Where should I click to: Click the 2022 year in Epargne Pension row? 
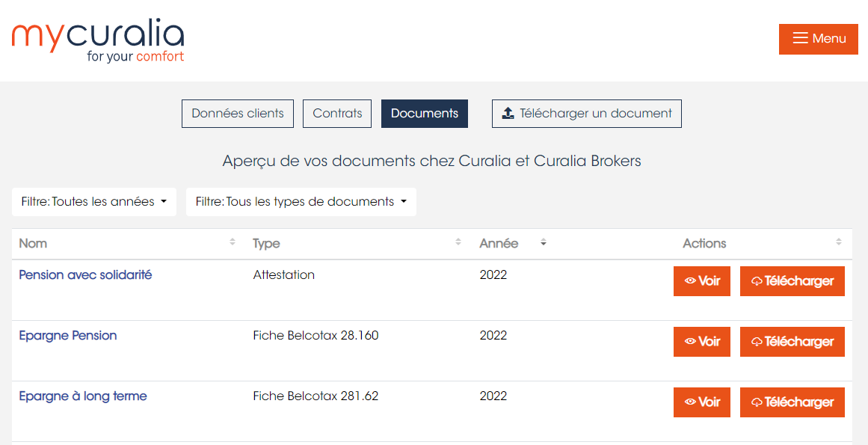click(493, 335)
